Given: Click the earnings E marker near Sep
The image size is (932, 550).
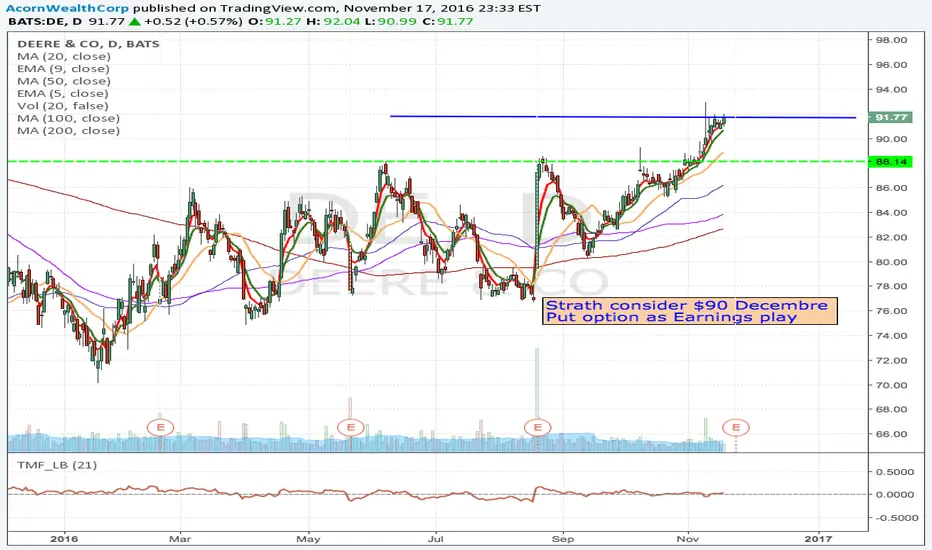Looking at the screenshot, I should click(x=537, y=427).
